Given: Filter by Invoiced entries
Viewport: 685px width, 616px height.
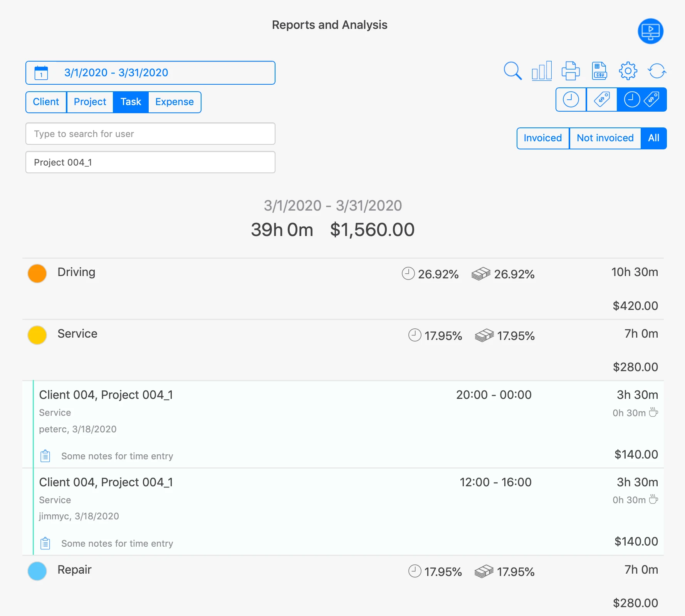Looking at the screenshot, I should [542, 138].
